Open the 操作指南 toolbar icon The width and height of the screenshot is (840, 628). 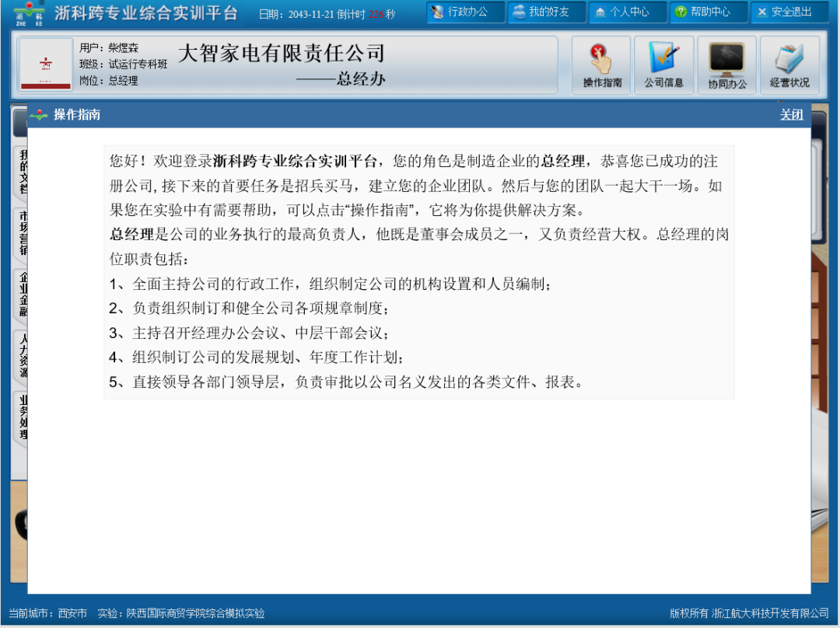click(601, 65)
